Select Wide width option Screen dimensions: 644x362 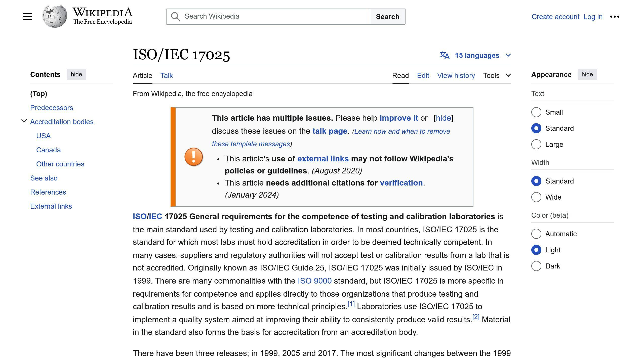coord(536,197)
